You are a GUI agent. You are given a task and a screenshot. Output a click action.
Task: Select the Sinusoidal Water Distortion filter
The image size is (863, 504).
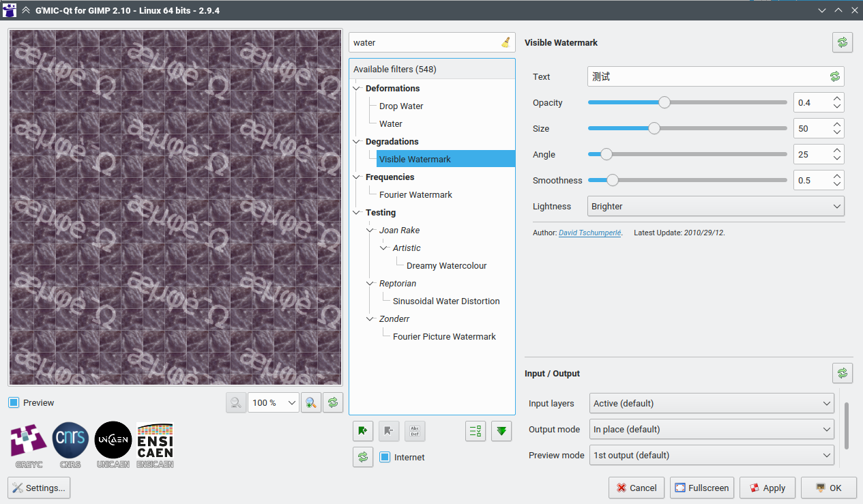click(x=446, y=301)
